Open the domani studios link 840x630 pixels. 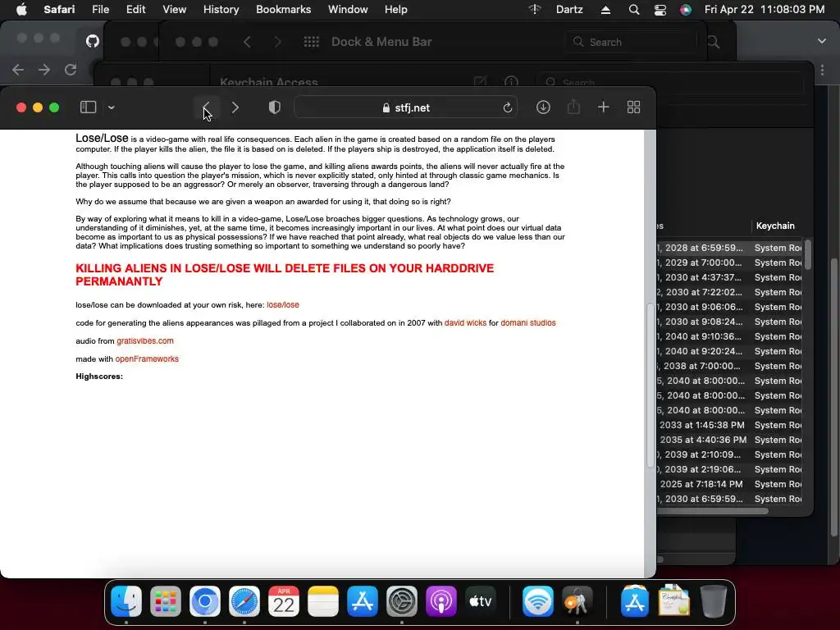point(528,323)
